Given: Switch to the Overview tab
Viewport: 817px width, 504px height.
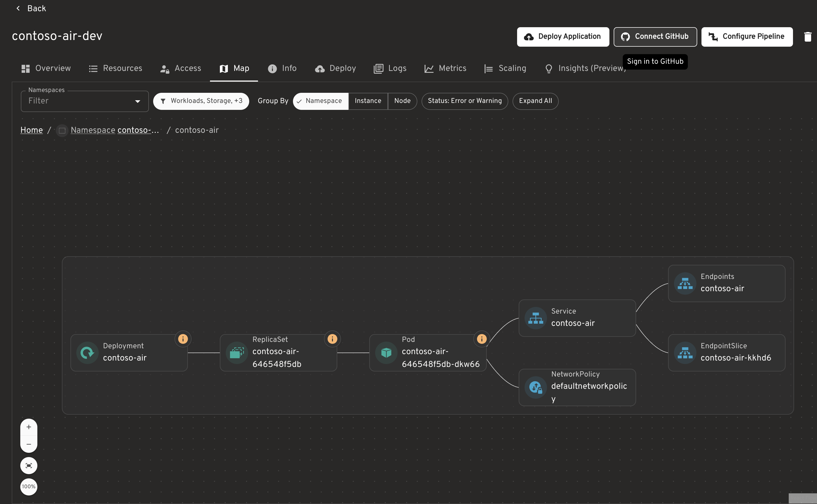Looking at the screenshot, I should [x=46, y=68].
